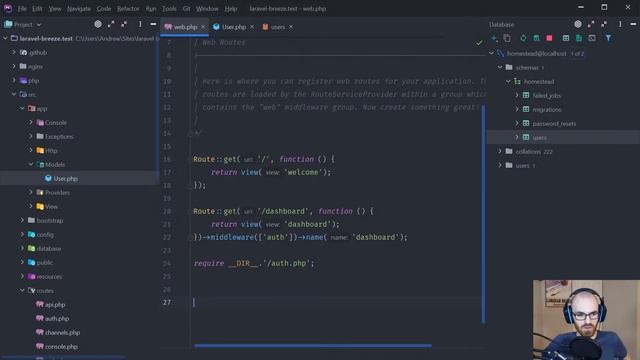Select channels.php in routes folder
The image size is (640, 360).
[x=62, y=332]
